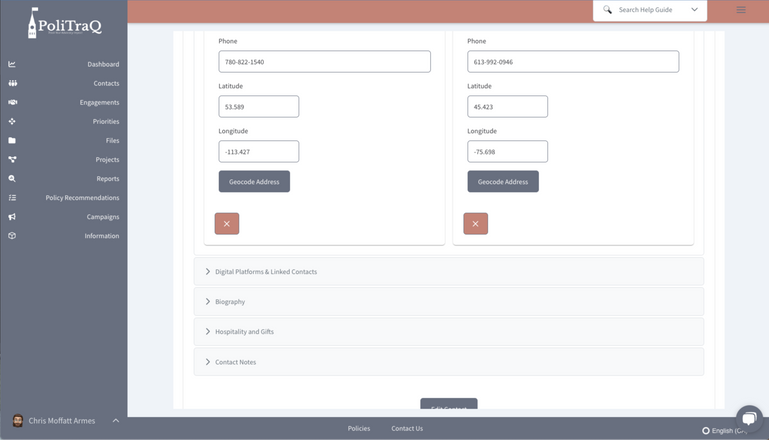Image resolution: width=769 pixels, height=440 pixels.
Task: Click the Contacts people icon
Action: click(12, 83)
